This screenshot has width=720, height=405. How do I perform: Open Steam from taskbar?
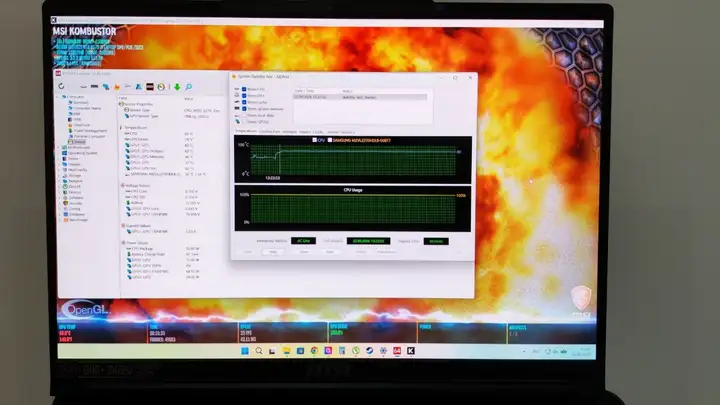(x=369, y=351)
